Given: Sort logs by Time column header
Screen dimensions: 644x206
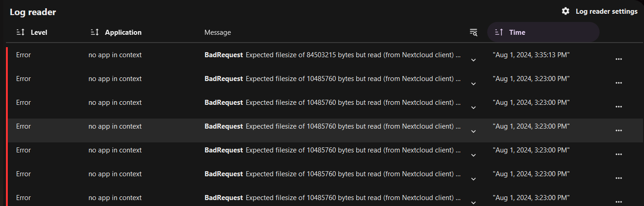Looking at the screenshot, I should (517, 33).
